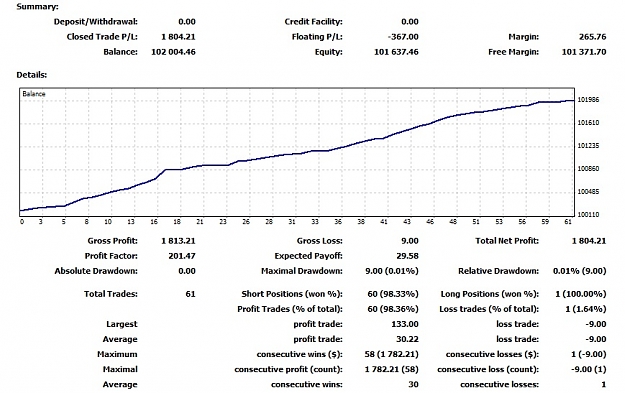Screen dimensions: 625x393
Task: Select the 'Maximal' row label
Action: tap(120, 370)
